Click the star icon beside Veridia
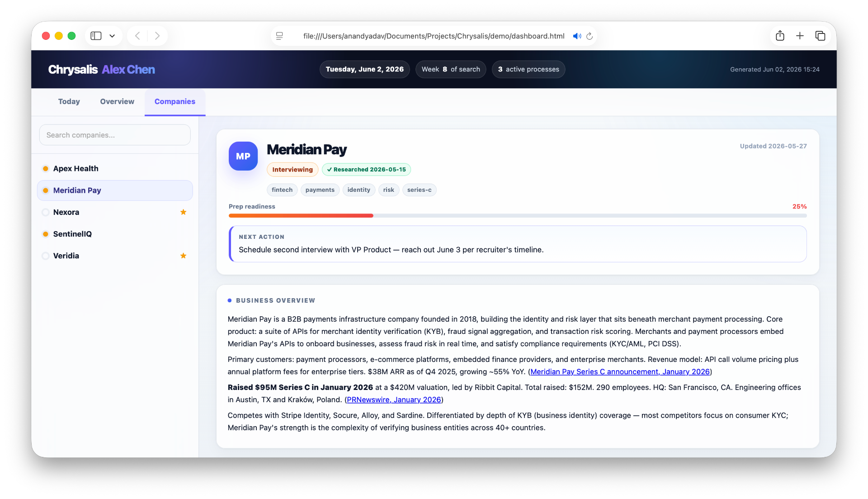Screen dimensions: 868x499 pos(183,256)
